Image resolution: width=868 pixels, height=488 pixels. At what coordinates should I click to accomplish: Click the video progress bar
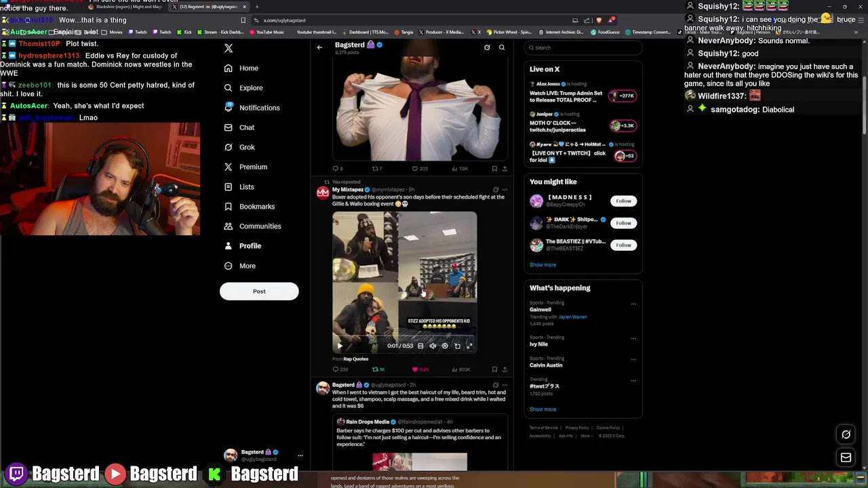point(404,337)
